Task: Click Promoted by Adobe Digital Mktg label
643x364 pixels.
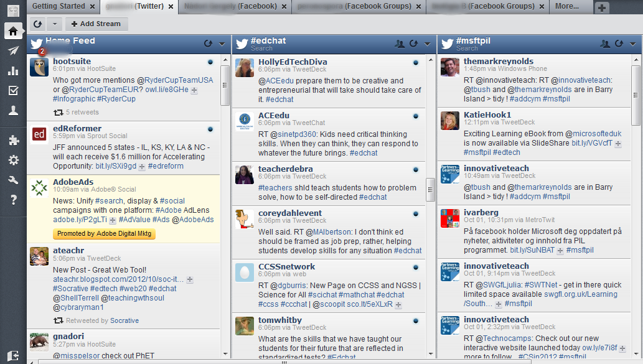Action: coord(104,234)
